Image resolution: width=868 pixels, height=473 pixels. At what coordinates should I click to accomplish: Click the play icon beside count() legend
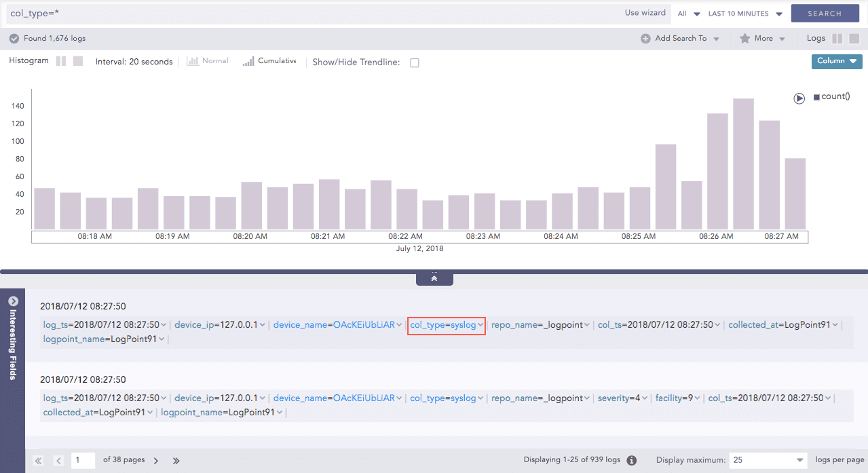coord(799,98)
